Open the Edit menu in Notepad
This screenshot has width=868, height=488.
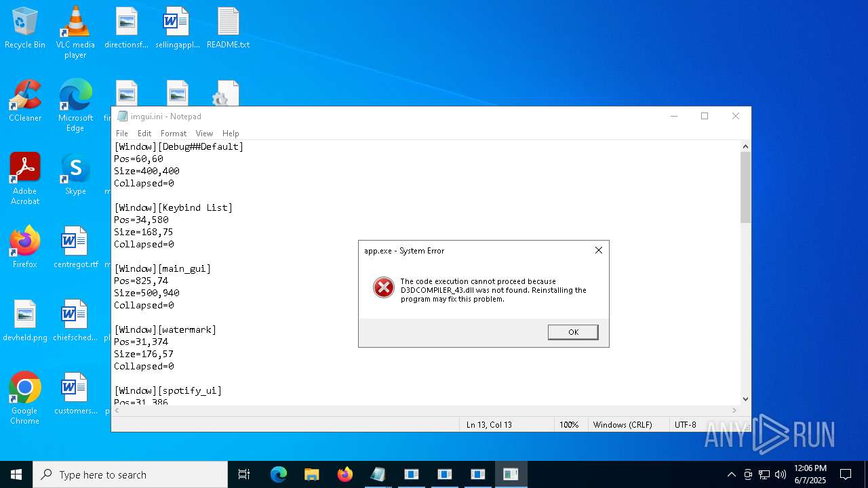click(144, 134)
